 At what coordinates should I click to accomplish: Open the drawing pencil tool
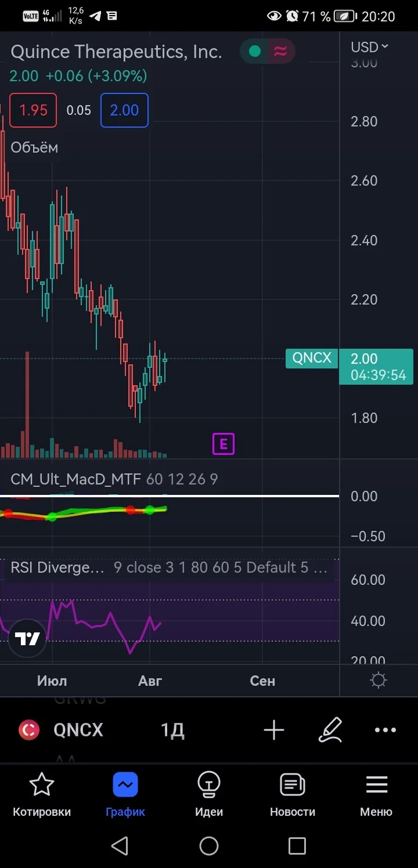tap(330, 730)
